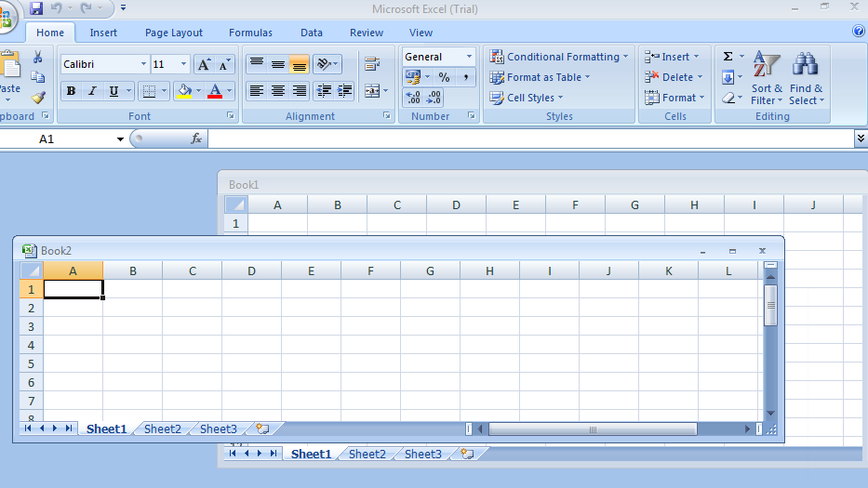This screenshot has height=488, width=868.
Task: Open the font size 11 dropdown
Action: coord(184,64)
